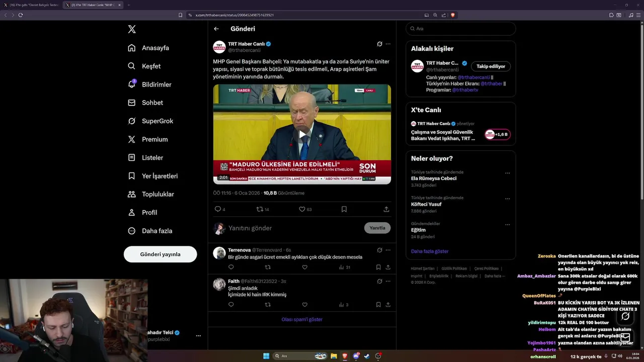Share Faith's comment
Image resolution: width=644 pixels, height=362 pixels.
pyautogui.click(x=388, y=305)
